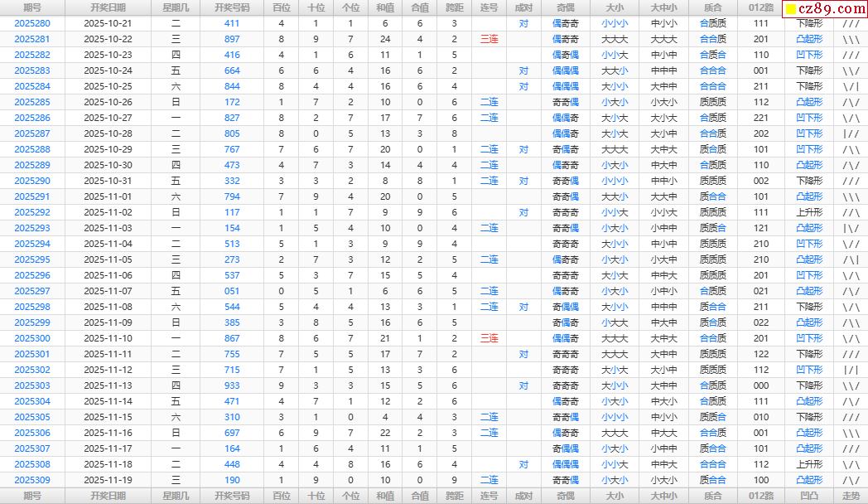
Task: Select winning number 051 link
Action: pyautogui.click(x=232, y=291)
